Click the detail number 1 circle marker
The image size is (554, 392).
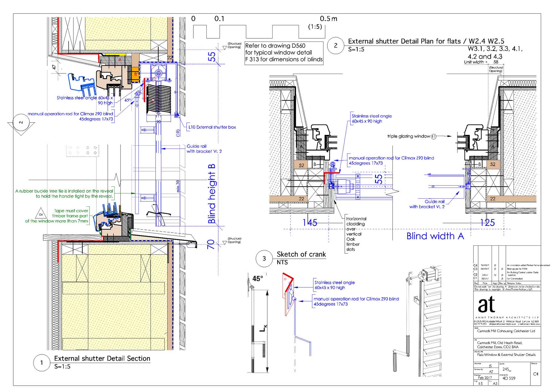42,363
